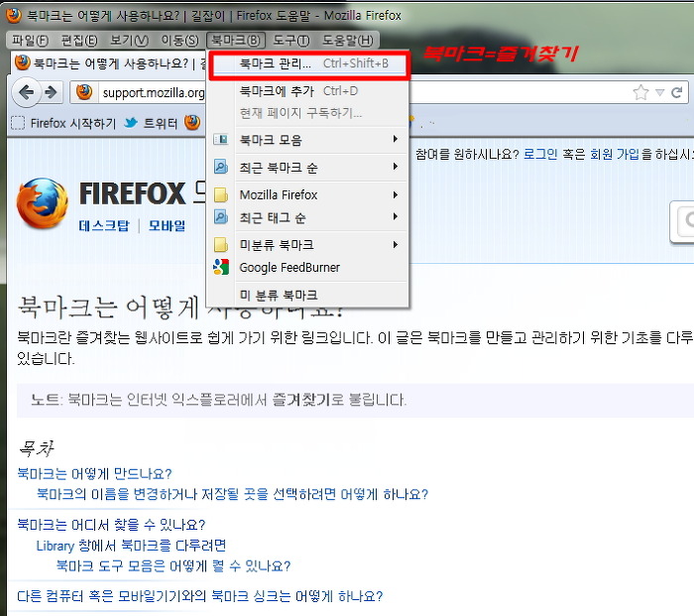Click the 데스크탑 link under Firefox logo
Screen dimensions: 694x616
[104, 225]
